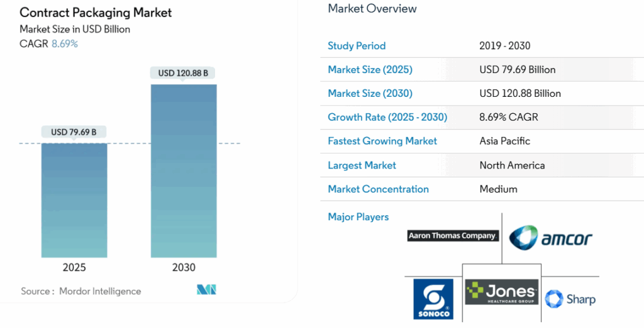Select the Market Size (2025) label
This screenshot has height=329, width=644.
click(x=370, y=70)
